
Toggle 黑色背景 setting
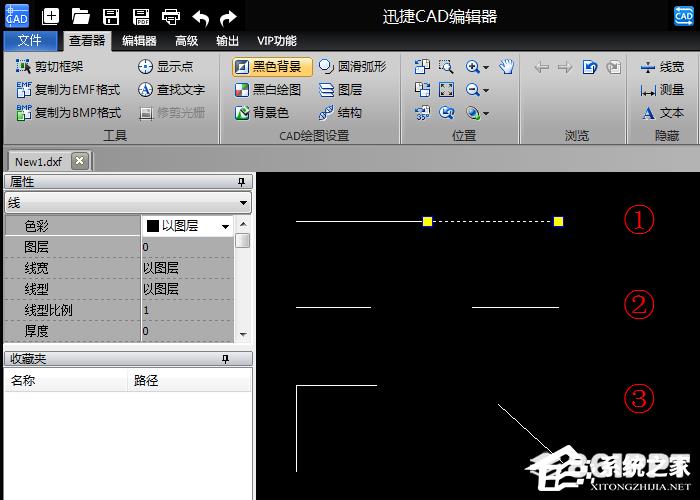coord(272,67)
